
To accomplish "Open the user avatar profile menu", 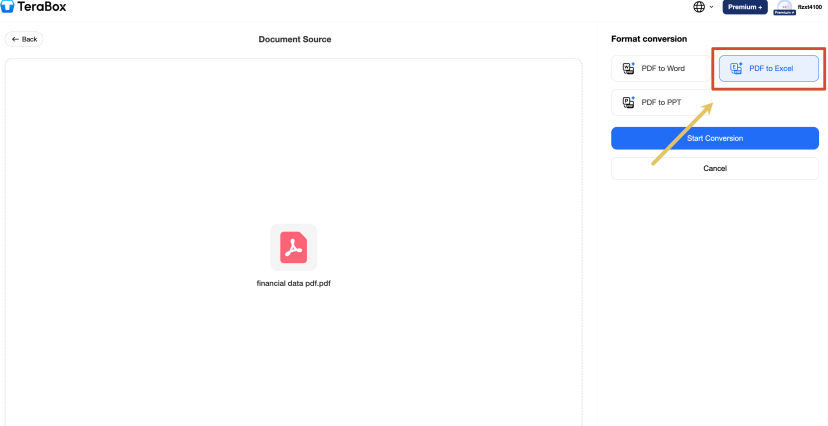I will tap(784, 6).
